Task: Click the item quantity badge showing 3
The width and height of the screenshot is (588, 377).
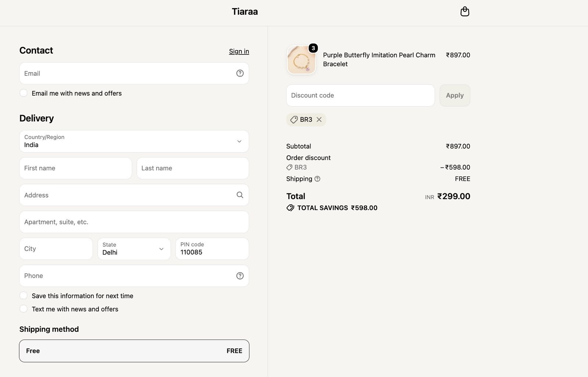Action: click(x=313, y=48)
